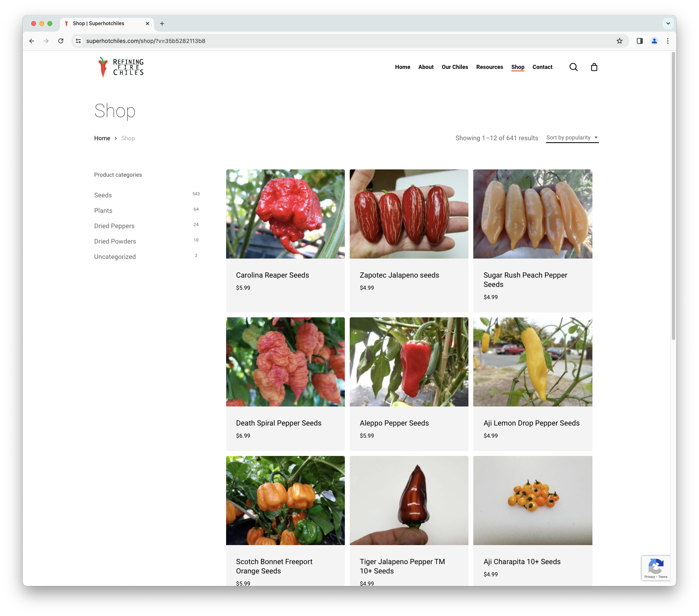
Task: Go to Home in navigation menu
Action: coord(402,67)
